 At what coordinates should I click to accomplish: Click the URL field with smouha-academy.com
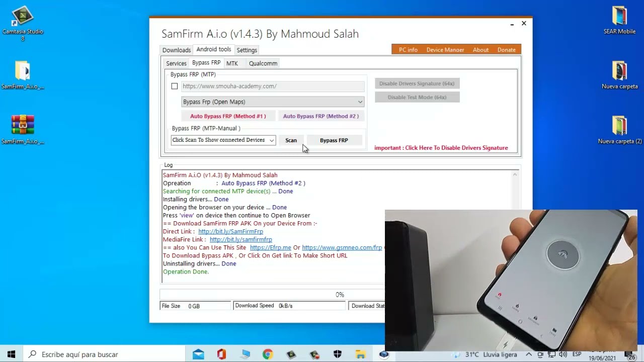(x=273, y=86)
